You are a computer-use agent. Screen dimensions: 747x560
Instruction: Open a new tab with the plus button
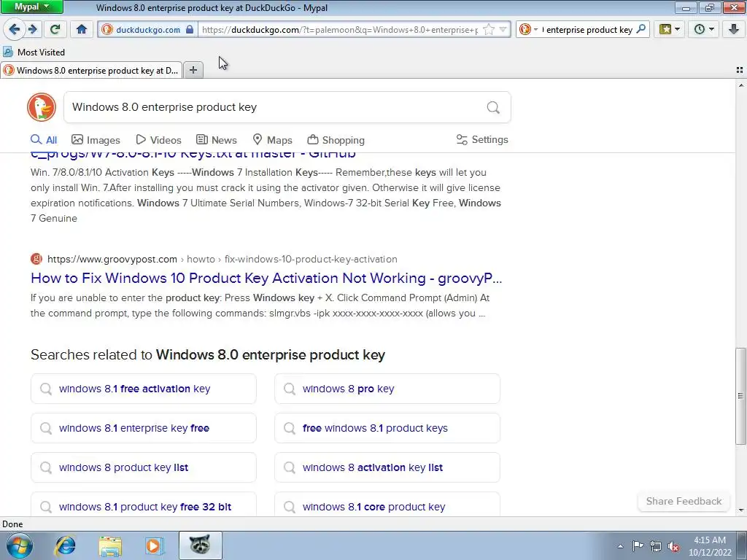193,71
